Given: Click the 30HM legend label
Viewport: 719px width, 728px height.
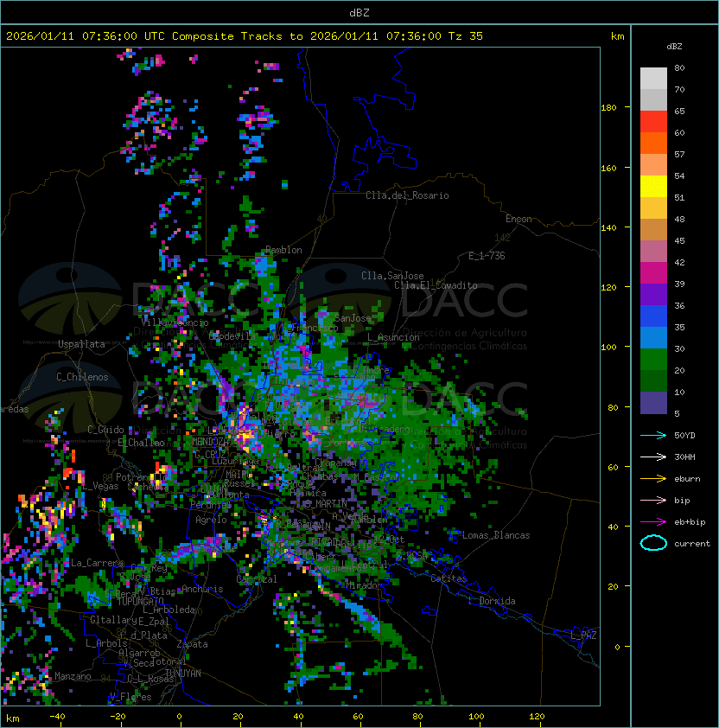Looking at the screenshot, I should (x=684, y=457).
